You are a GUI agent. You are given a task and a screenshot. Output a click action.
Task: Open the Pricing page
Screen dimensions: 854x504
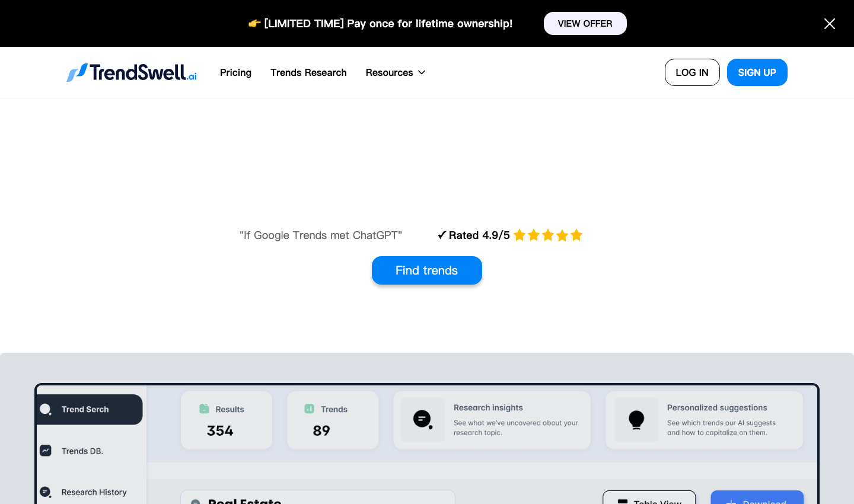click(235, 72)
